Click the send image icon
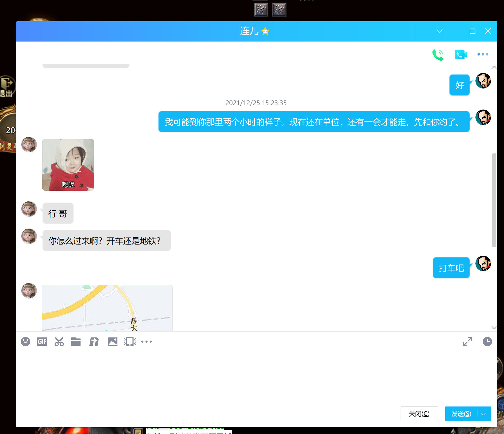Viewport: 504px width, 434px height. tap(112, 342)
